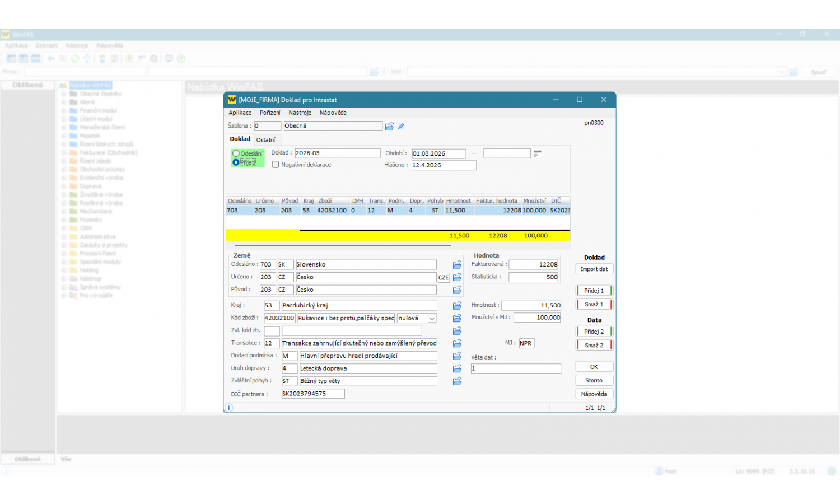This screenshot has width=840, height=504.
Task: Enable the Negativní deklarace checkbox
Action: tap(276, 165)
